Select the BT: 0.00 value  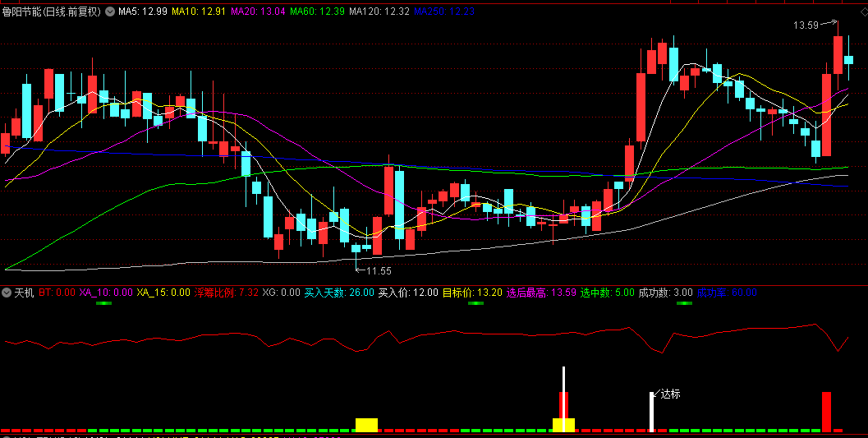pyautogui.click(x=57, y=293)
